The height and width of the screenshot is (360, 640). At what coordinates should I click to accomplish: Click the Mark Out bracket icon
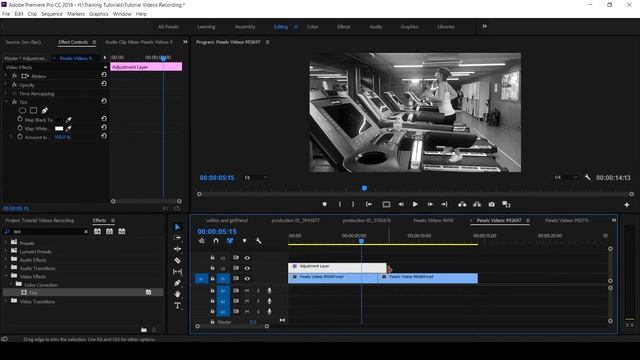coord(353,204)
